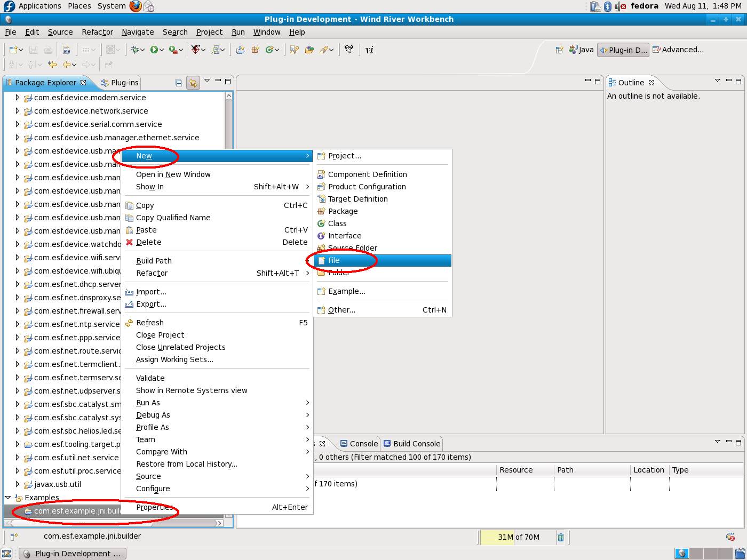Open the Run dropdown arrow
Image resolution: width=747 pixels, height=560 pixels.
[x=162, y=50]
